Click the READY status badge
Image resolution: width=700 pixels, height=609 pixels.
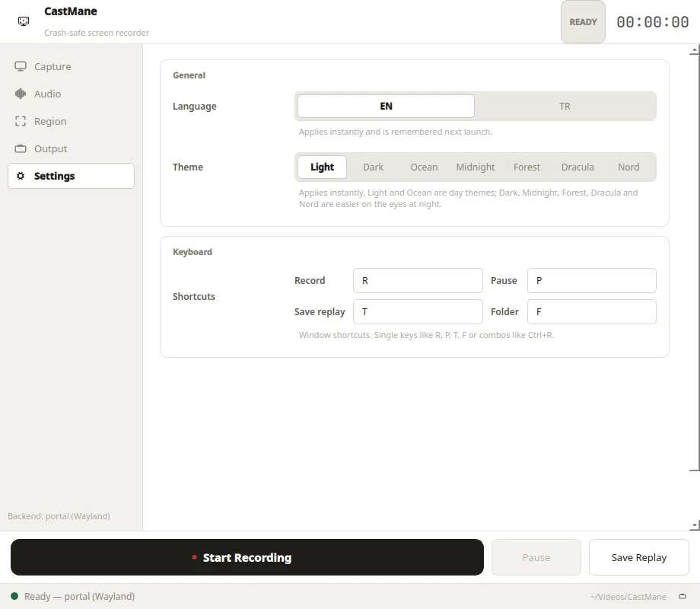[x=583, y=22]
